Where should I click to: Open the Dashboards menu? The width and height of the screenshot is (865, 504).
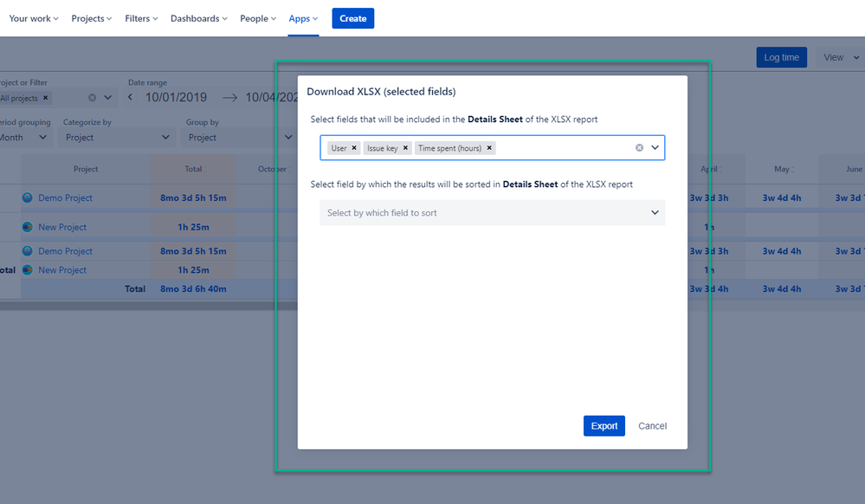[198, 18]
